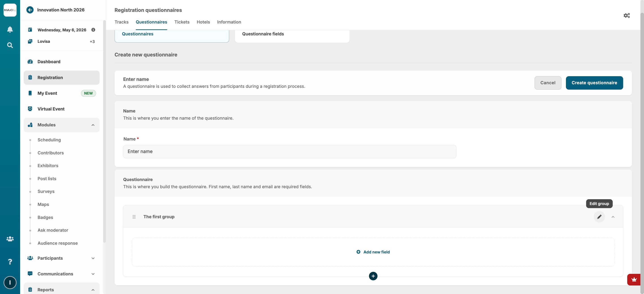644x294 pixels.
Task: Click the round plus button below the group
Action: pyautogui.click(x=373, y=276)
